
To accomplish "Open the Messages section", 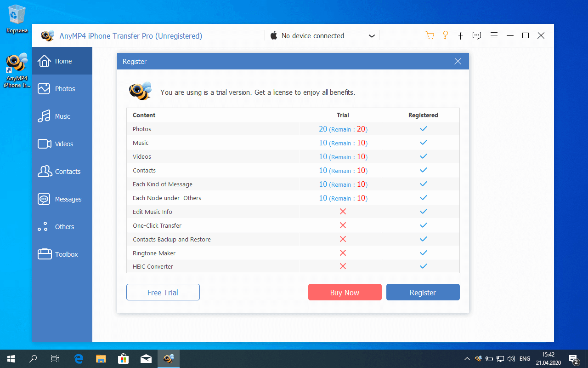I will point(62,199).
